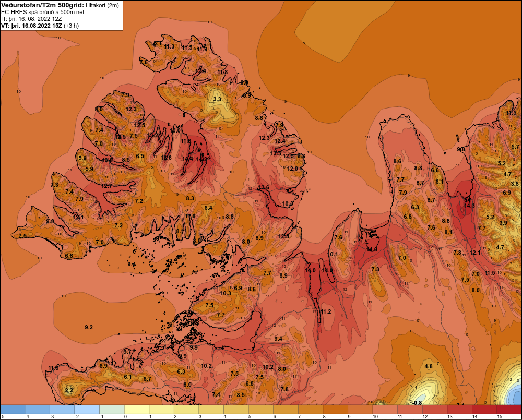The height and width of the screenshot is (420, 522).
Task: Click the legend swatch between 6 and 7
Action: [286, 410]
